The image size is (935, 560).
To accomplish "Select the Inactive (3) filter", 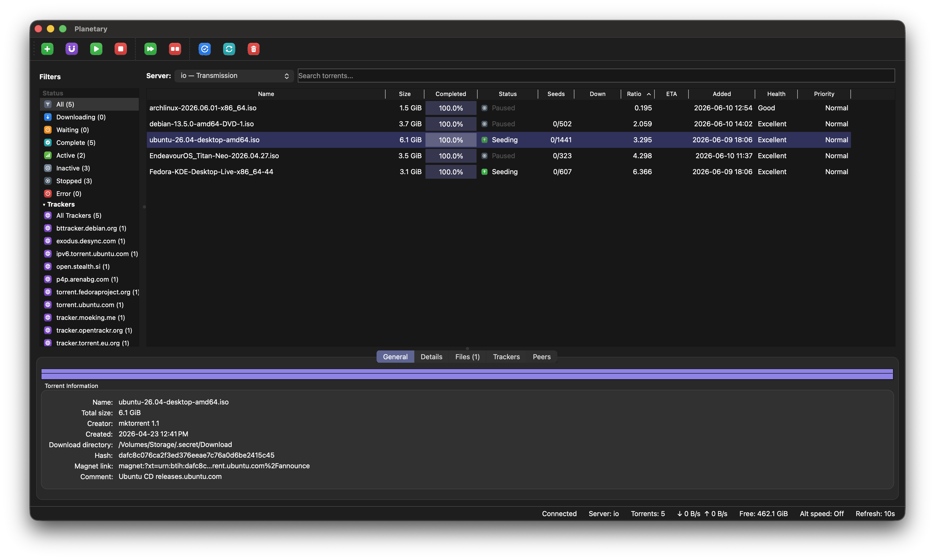I will [89, 168].
